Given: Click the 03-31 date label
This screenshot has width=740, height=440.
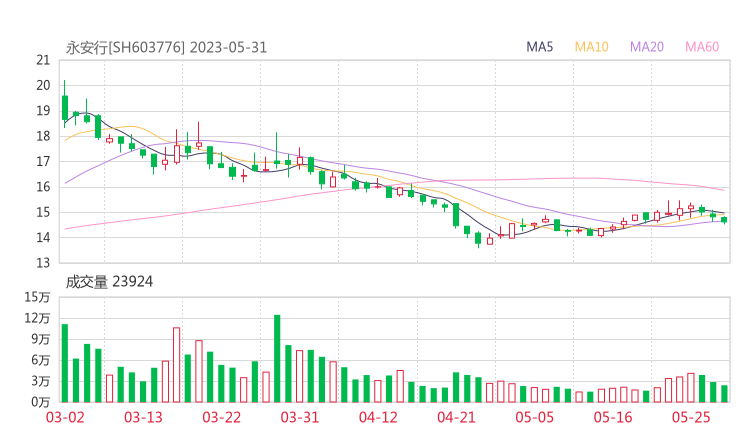Looking at the screenshot, I should (x=300, y=417).
